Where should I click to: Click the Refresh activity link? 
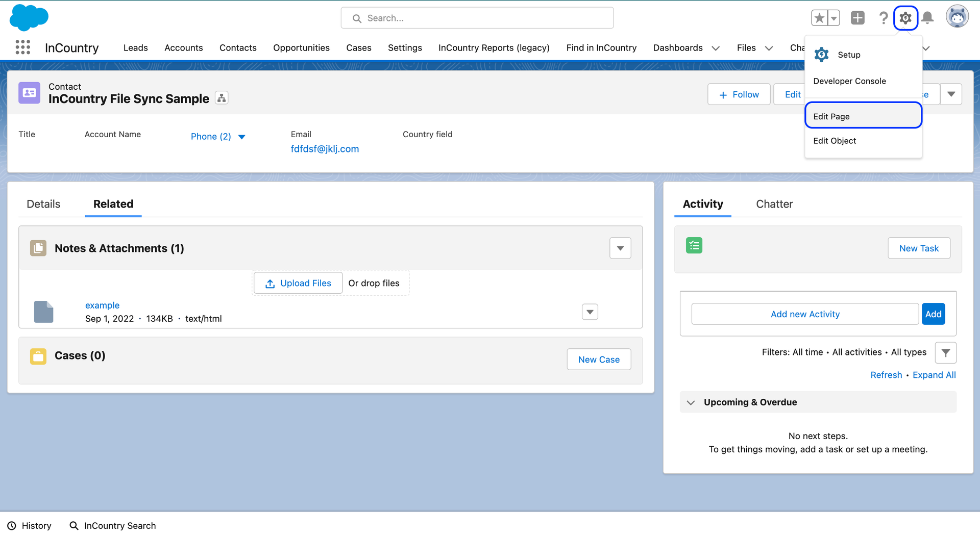point(886,375)
